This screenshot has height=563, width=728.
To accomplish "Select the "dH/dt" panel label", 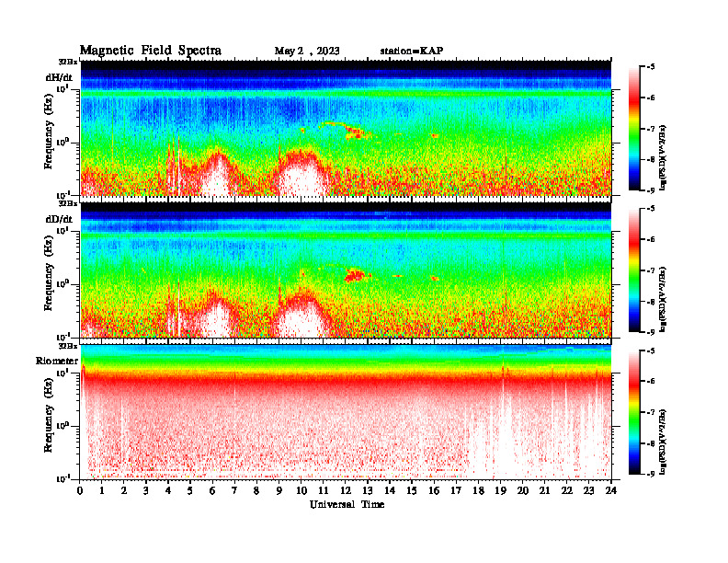I will coord(59,77).
